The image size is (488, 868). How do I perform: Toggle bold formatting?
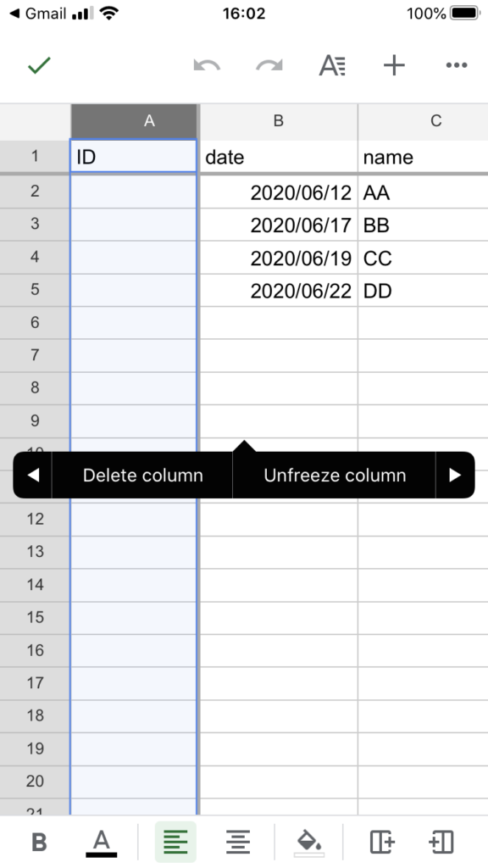tap(39, 843)
